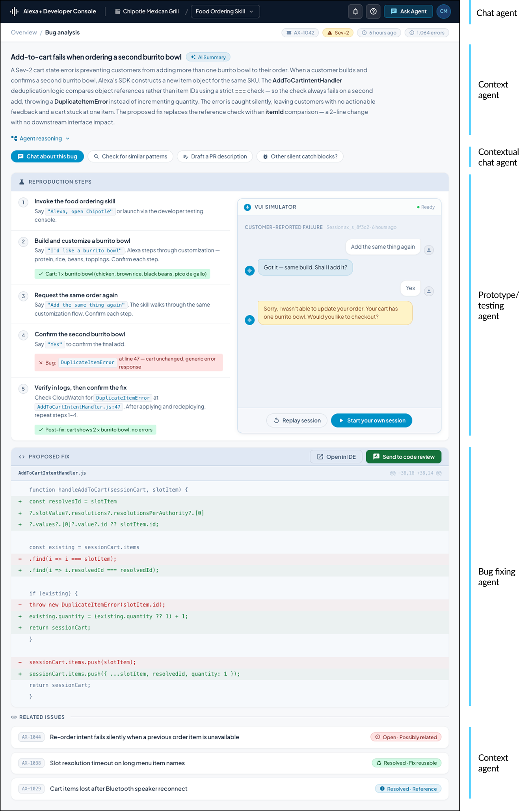
Task: Collapse the Reproduction Steps panel header
Action: coord(230,182)
